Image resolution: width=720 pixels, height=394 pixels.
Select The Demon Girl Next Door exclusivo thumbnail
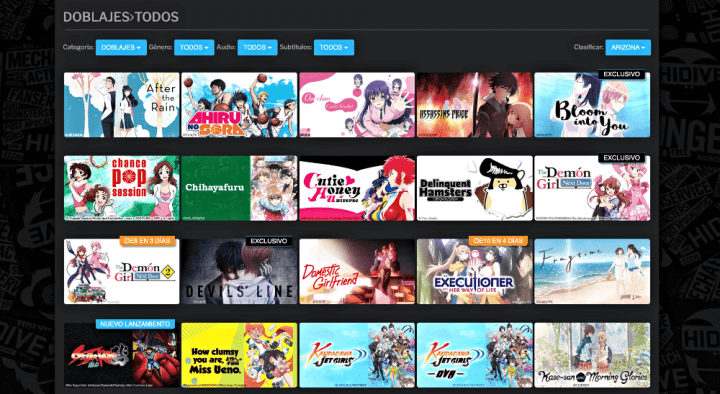(x=592, y=188)
